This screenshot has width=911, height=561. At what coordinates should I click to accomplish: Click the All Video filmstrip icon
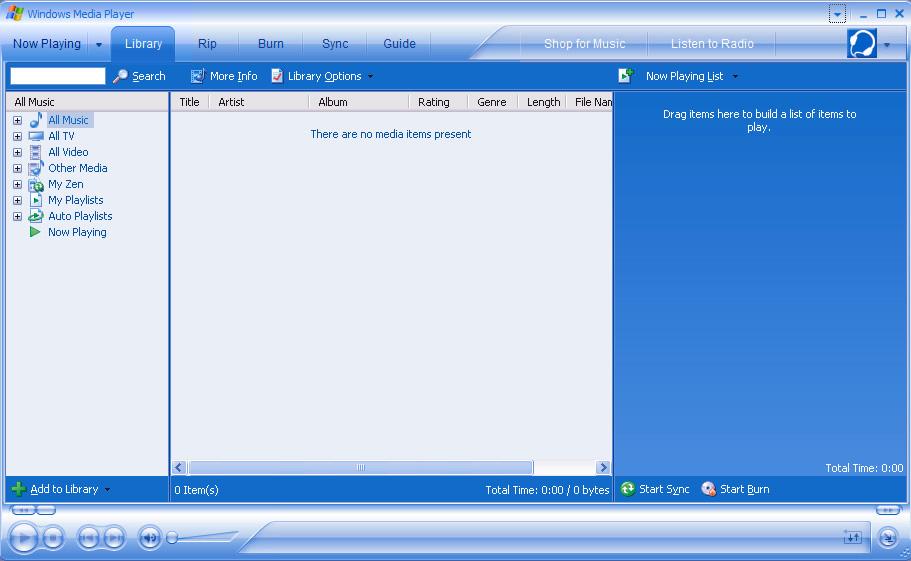click(x=35, y=152)
